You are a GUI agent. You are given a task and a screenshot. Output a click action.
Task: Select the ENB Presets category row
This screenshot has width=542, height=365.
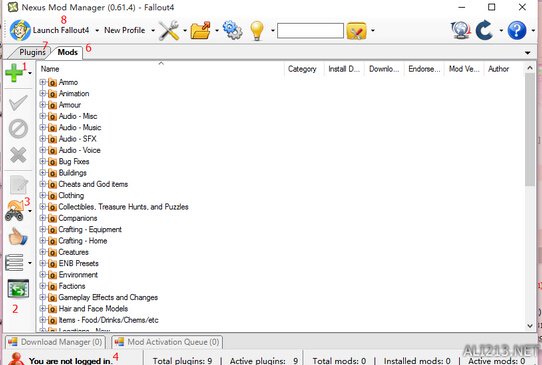pos(78,263)
